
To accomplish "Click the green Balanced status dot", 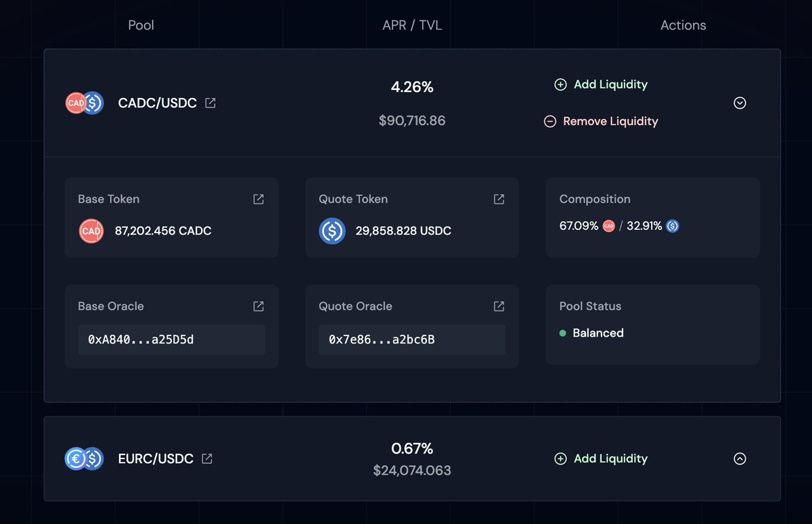I will pos(562,333).
